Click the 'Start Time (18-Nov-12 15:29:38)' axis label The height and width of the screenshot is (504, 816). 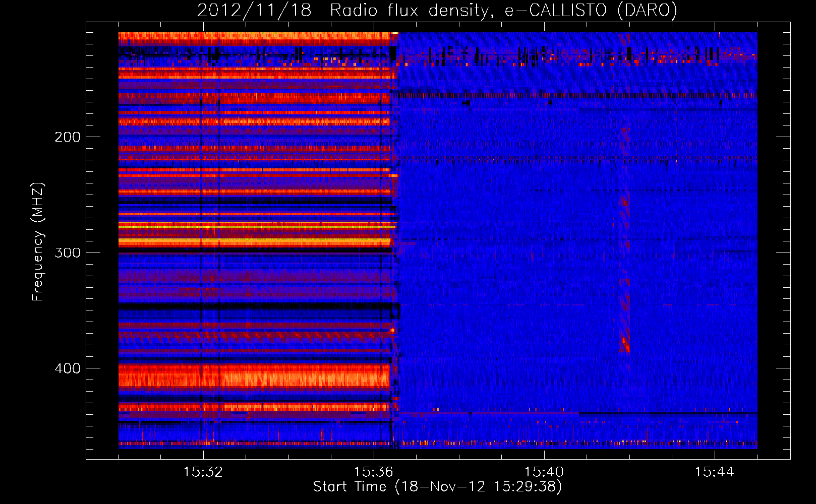click(x=437, y=487)
